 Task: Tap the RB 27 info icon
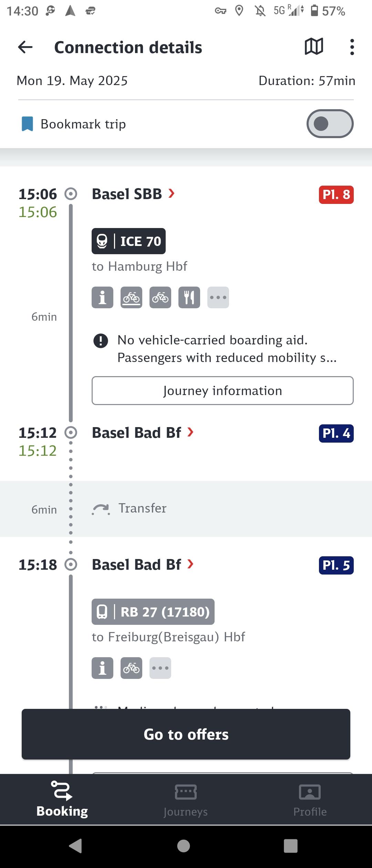(x=102, y=668)
